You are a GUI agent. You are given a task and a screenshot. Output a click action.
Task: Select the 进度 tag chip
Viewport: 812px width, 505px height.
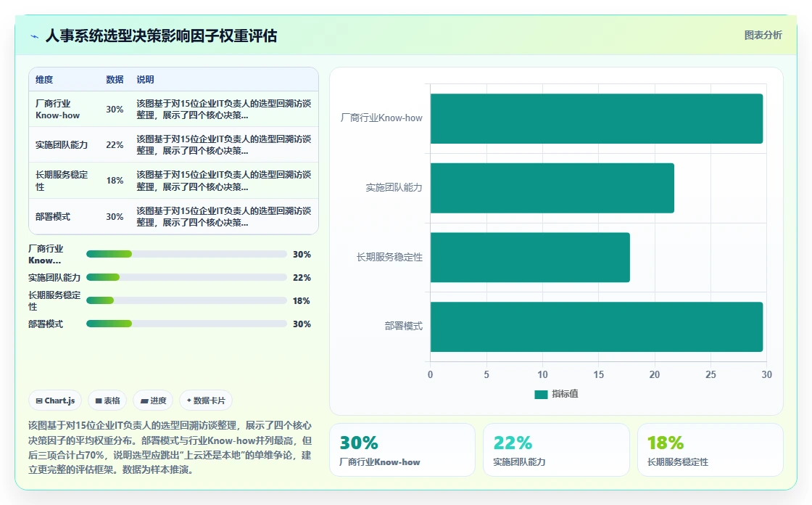tap(153, 401)
